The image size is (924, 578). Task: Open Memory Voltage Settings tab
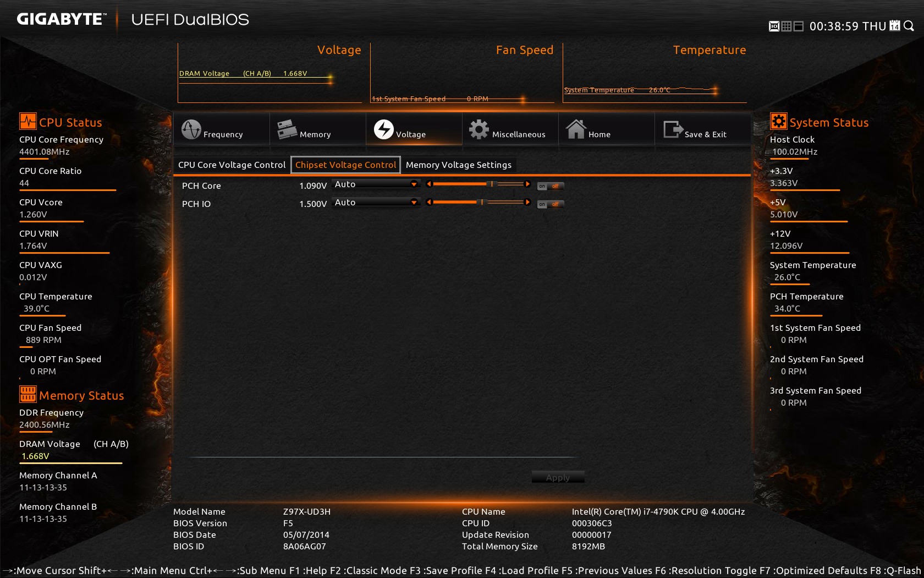coord(459,165)
